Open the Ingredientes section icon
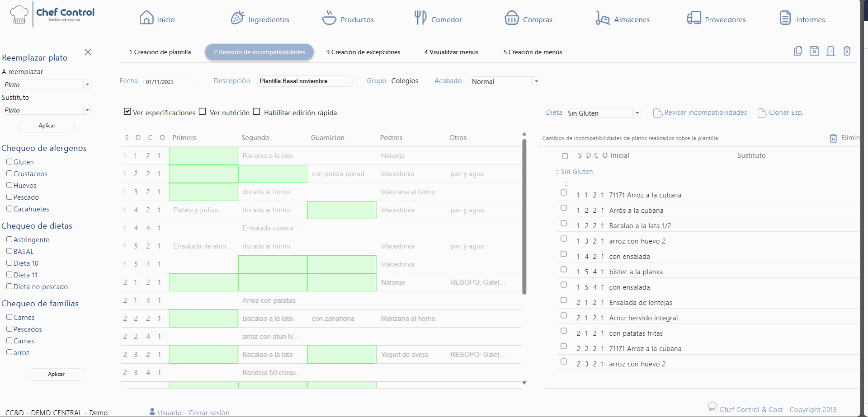 click(237, 18)
